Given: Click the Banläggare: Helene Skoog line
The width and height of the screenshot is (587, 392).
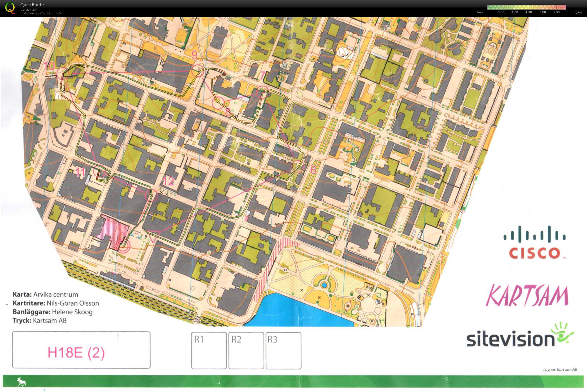Looking at the screenshot, I should (53, 312).
